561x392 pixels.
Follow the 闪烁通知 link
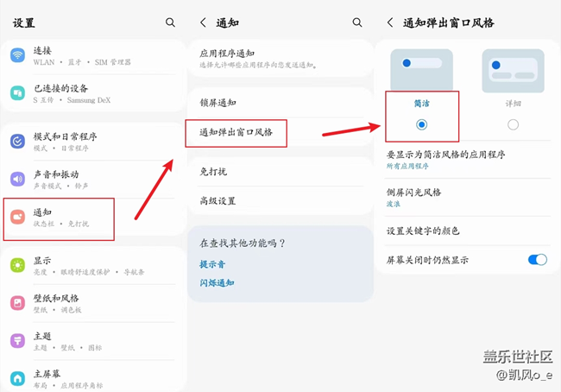[217, 283]
